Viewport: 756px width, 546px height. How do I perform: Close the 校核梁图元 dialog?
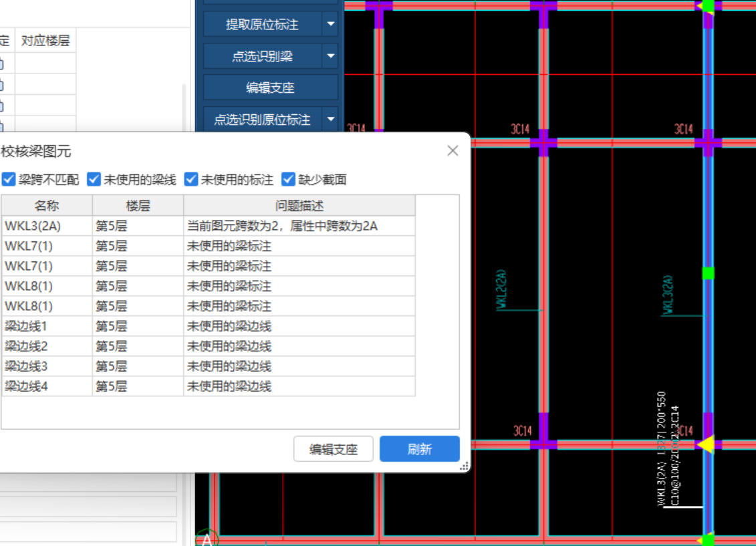(452, 150)
